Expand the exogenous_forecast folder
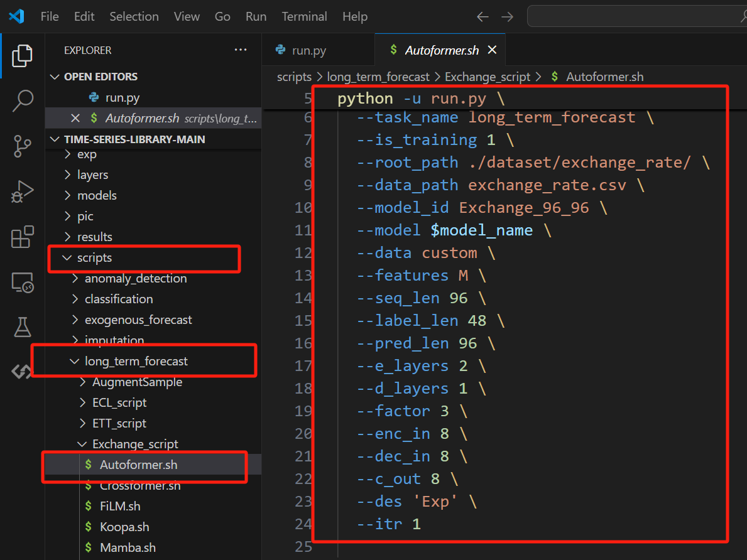This screenshot has height=560, width=747. 75,320
